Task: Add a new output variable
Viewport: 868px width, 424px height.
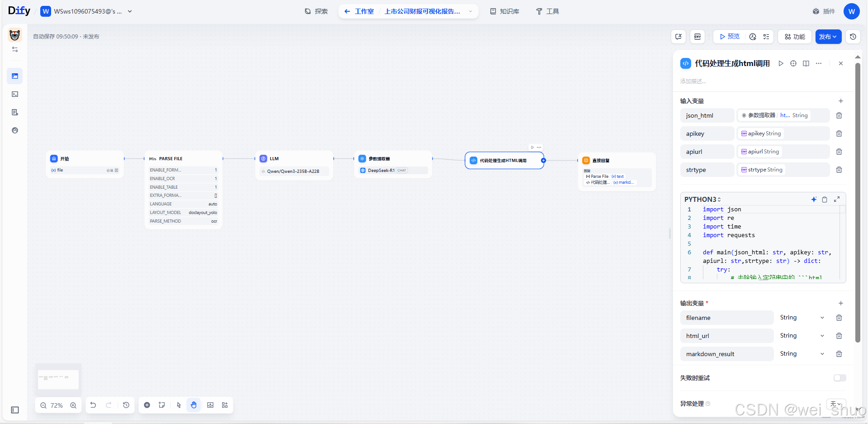Action: pyautogui.click(x=841, y=303)
